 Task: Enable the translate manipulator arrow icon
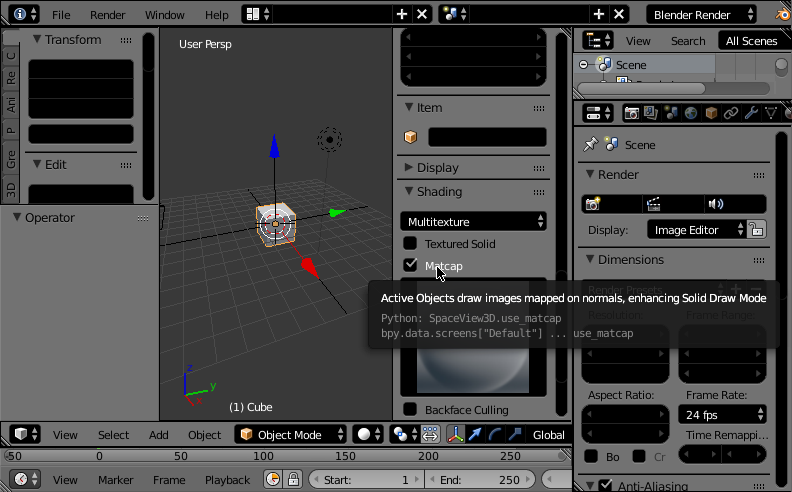pyautogui.click(x=475, y=435)
